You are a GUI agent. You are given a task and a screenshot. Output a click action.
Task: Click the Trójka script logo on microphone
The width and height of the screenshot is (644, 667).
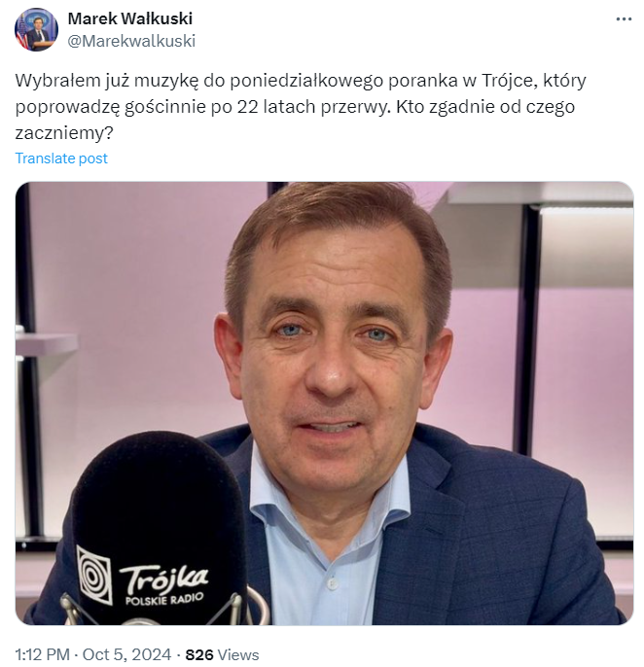(163, 579)
